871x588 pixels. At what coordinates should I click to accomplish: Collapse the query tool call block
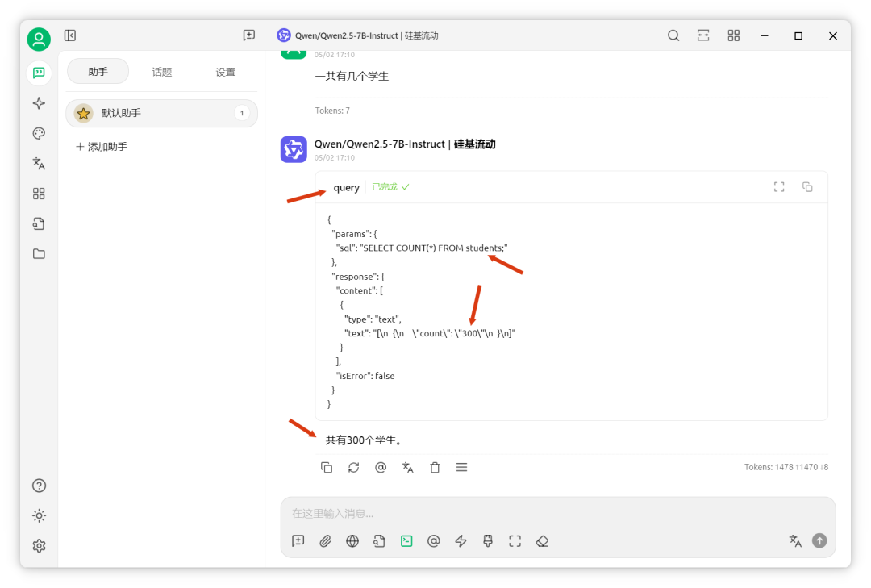[346, 188]
